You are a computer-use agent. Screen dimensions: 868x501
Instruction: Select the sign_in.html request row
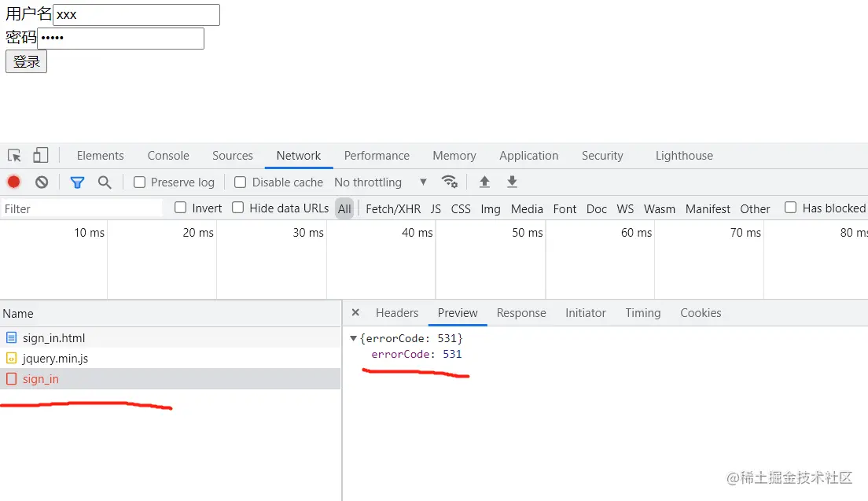pos(170,337)
